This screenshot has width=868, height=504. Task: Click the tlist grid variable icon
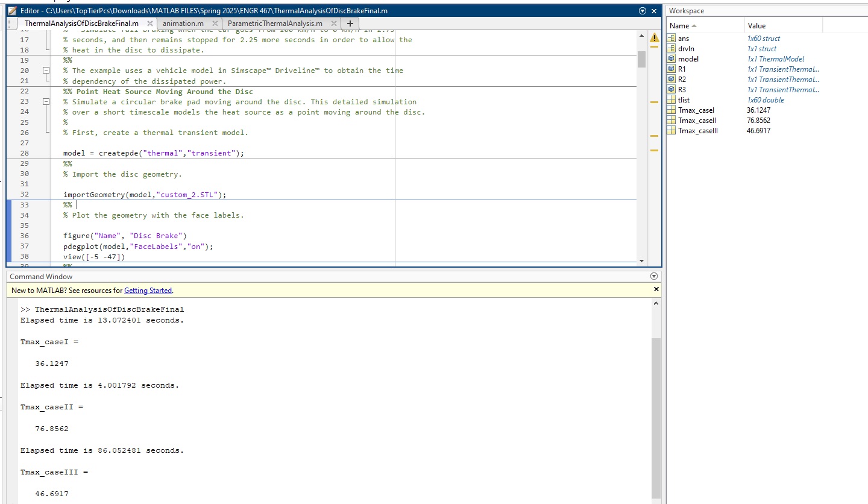pos(671,99)
